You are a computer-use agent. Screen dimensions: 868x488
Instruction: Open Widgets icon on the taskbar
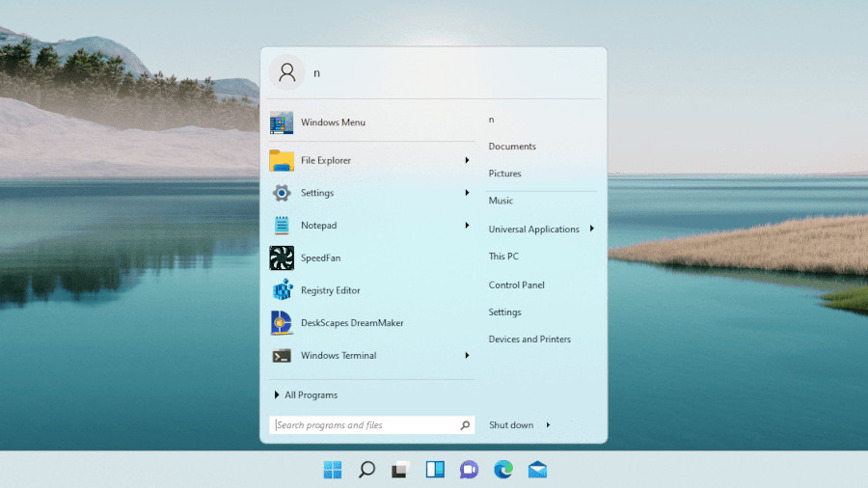tap(435, 470)
